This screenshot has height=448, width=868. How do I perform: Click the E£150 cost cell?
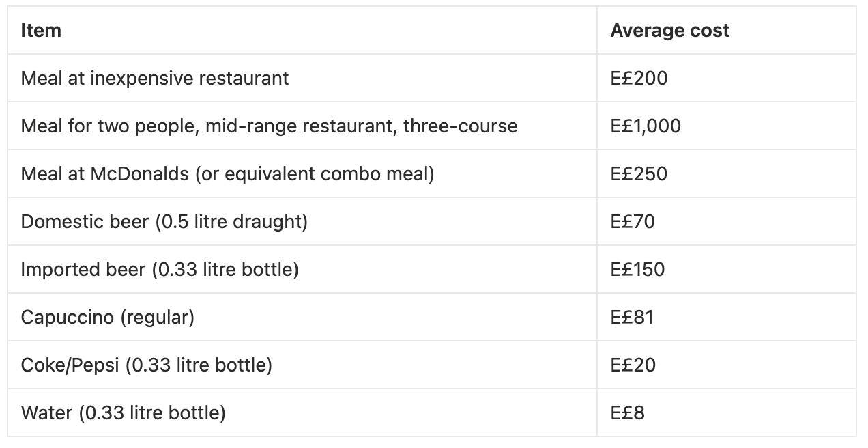coord(637,270)
